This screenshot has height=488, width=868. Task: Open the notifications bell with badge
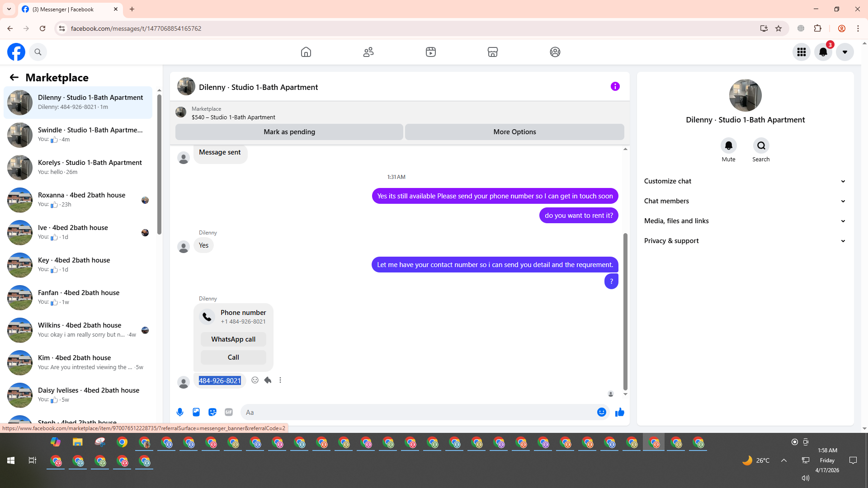823,52
